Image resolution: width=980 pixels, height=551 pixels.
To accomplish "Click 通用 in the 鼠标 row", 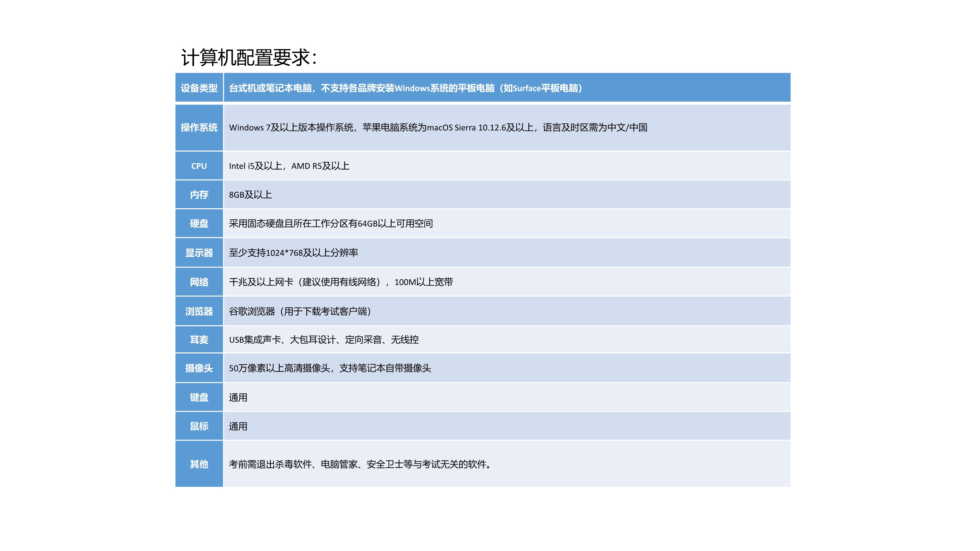I will click(238, 426).
